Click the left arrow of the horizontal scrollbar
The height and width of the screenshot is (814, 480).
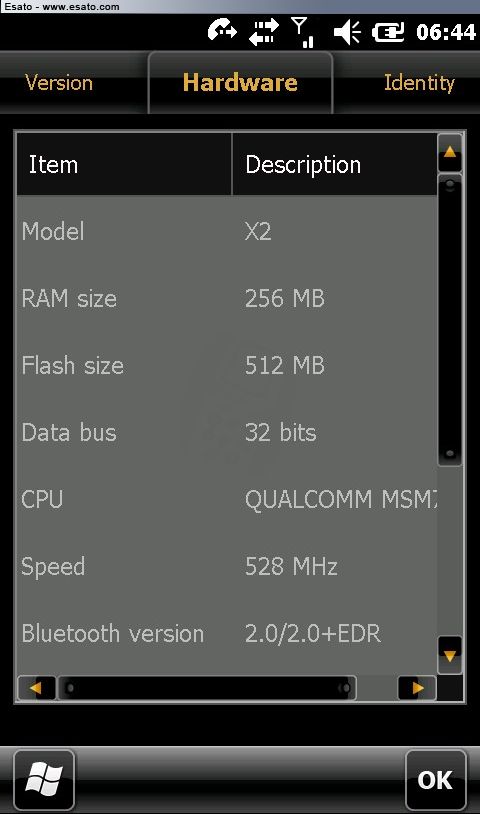point(36,688)
